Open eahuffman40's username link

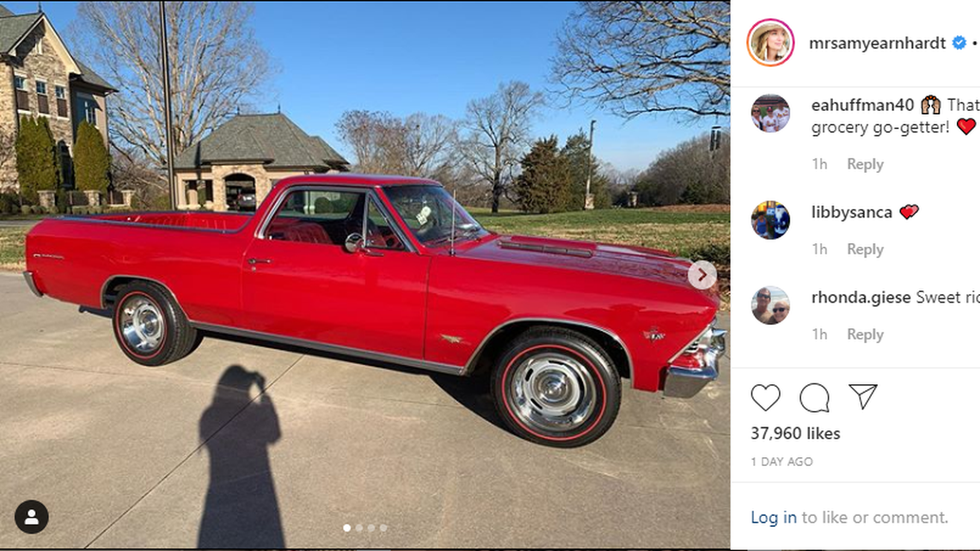tap(862, 105)
